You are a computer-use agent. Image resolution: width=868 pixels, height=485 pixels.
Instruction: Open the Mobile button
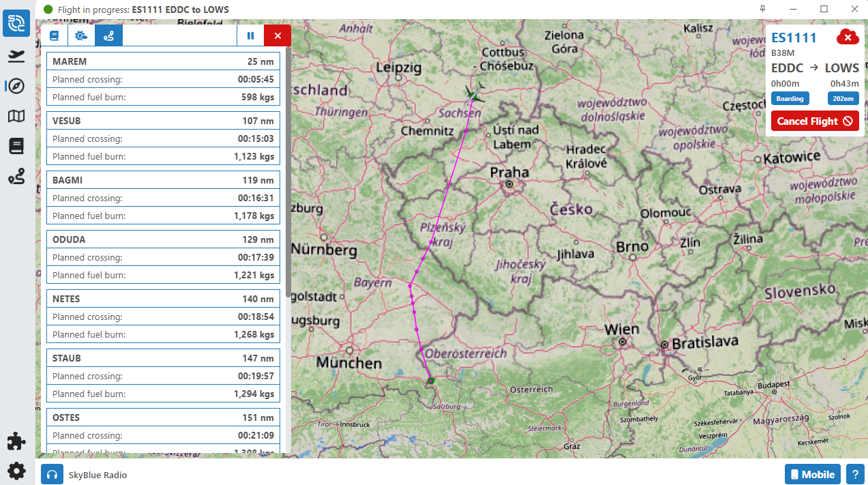[x=813, y=475]
